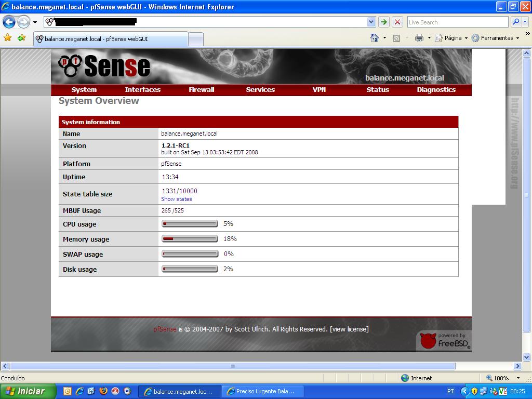Click the Outlook quick launch icon
This screenshot has height=399, width=532.
pos(67,391)
